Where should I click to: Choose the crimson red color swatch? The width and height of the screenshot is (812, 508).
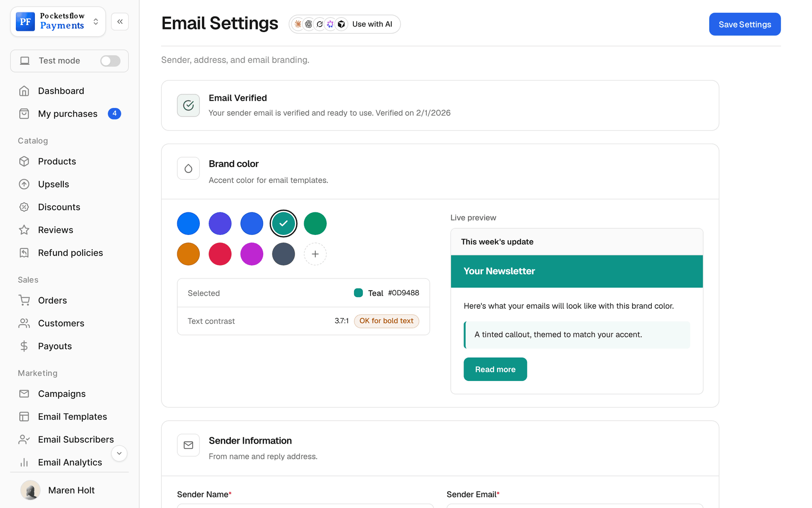(220, 254)
